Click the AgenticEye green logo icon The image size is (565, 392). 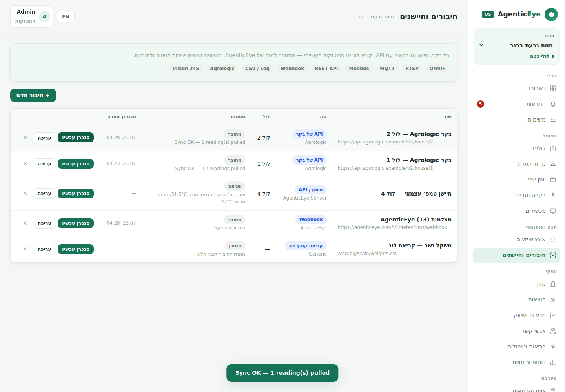click(551, 15)
